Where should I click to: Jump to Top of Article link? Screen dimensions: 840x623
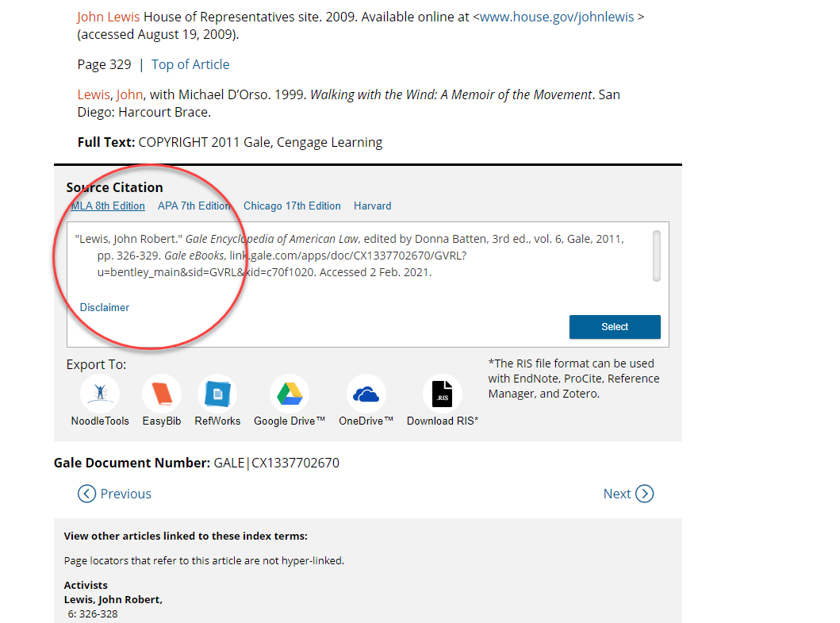(190, 64)
